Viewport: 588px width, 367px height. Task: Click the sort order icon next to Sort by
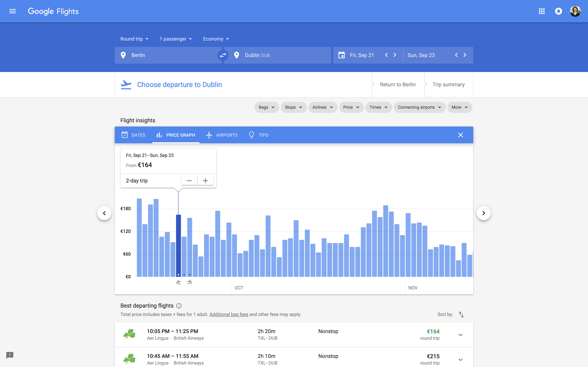click(x=461, y=314)
